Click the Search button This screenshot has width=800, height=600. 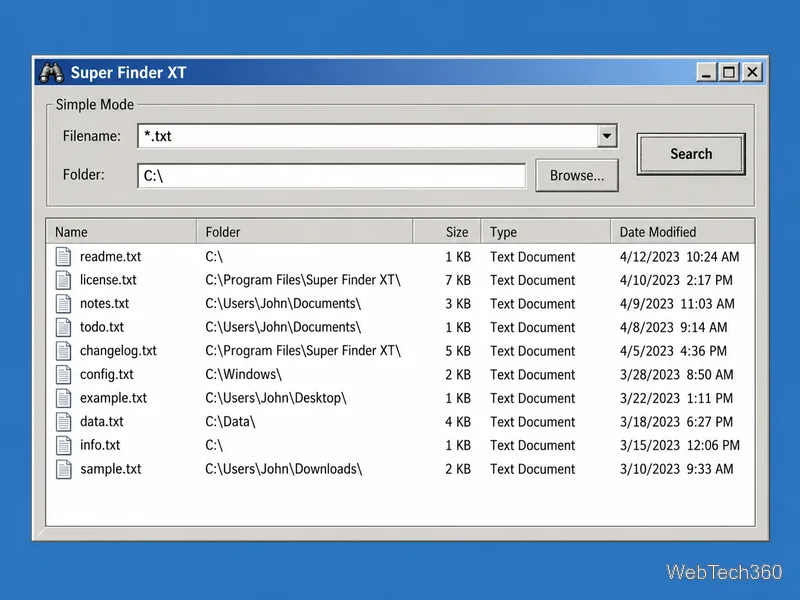coord(691,154)
